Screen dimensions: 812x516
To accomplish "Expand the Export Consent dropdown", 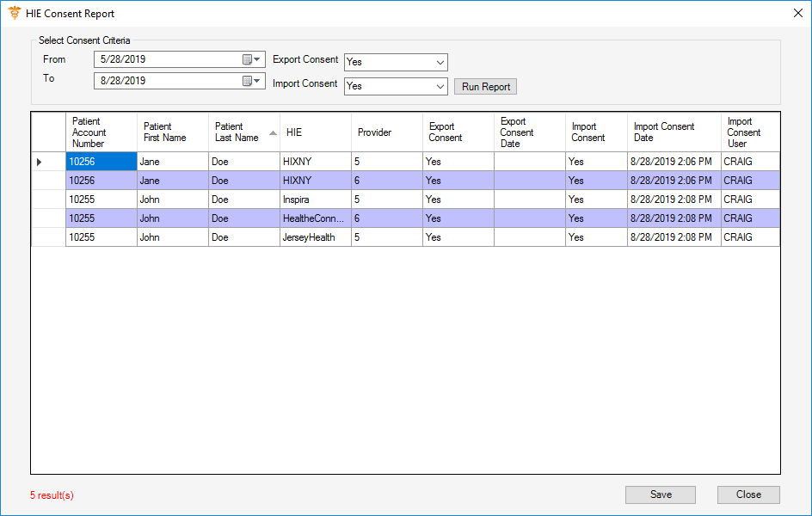I will coord(440,63).
